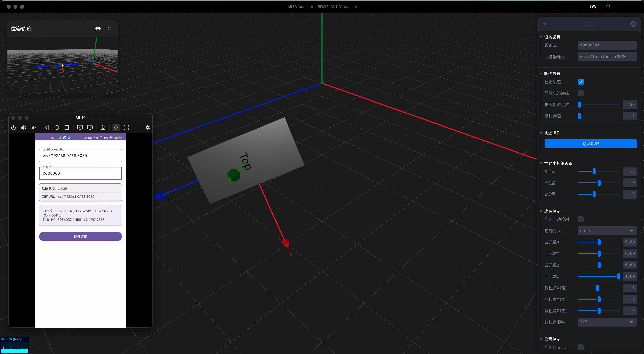Click 断开连接 button on the phone screen
The height and width of the screenshot is (354, 644).
[80, 236]
